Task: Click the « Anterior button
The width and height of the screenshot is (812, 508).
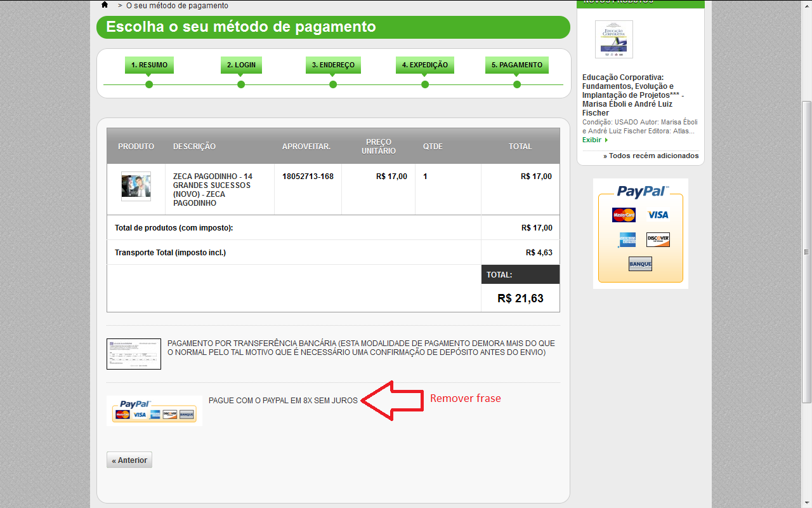Action: pos(129,460)
